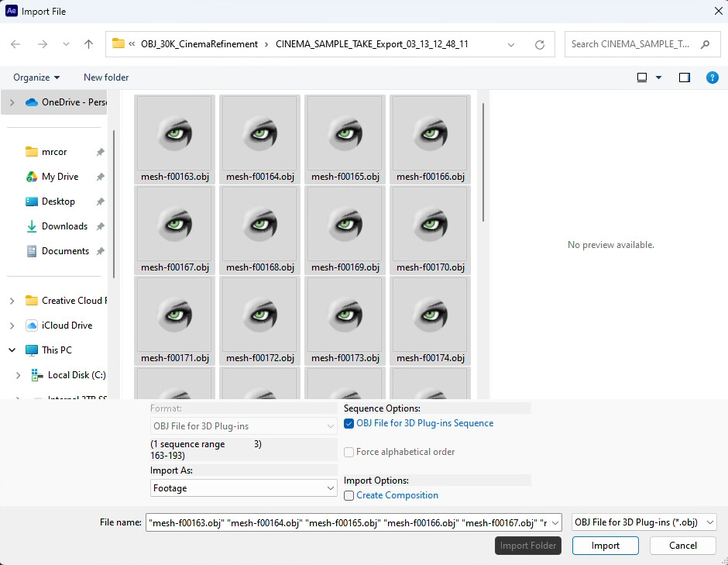Click the Back navigation arrow
The image size is (728, 565).
point(15,44)
